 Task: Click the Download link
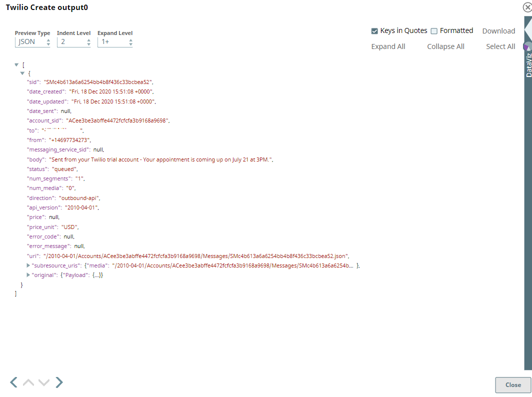pos(498,31)
